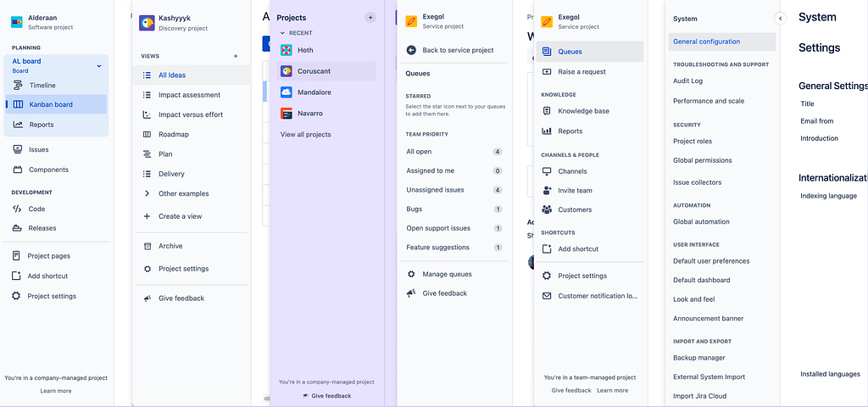The width and height of the screenshot is (868, 407).
Task: Open Customers in Exegol sidebar
Action: click(x=575, y=209)
